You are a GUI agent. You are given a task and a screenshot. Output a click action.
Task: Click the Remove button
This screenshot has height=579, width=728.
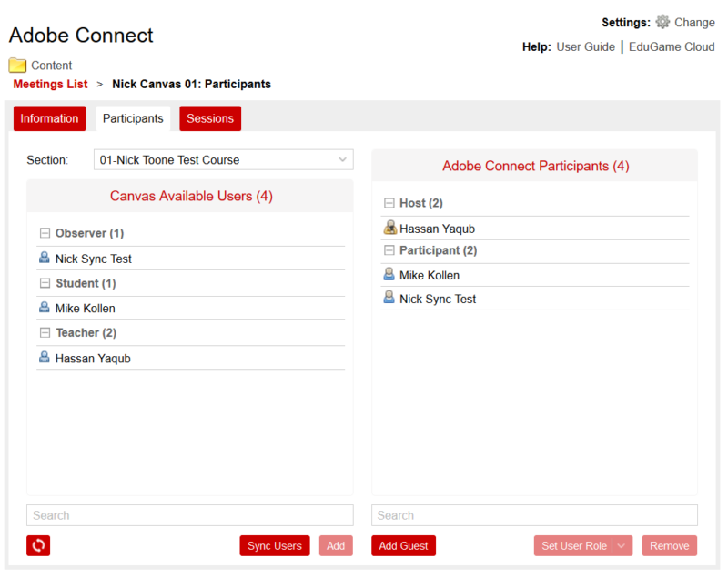click(x=670, y=546)
